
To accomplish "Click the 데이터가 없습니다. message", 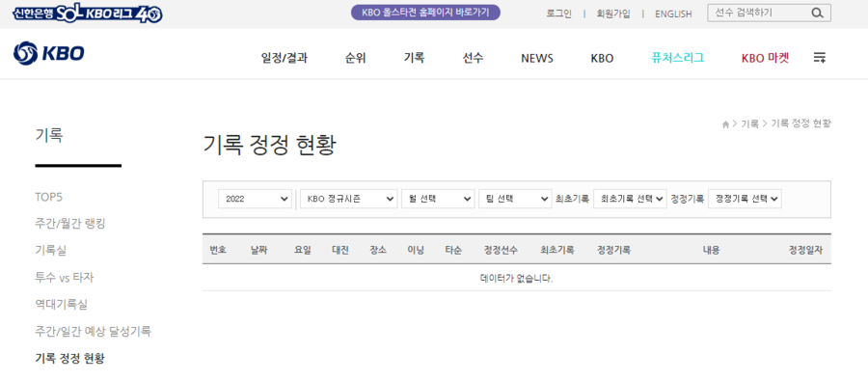I will [517, 279].
